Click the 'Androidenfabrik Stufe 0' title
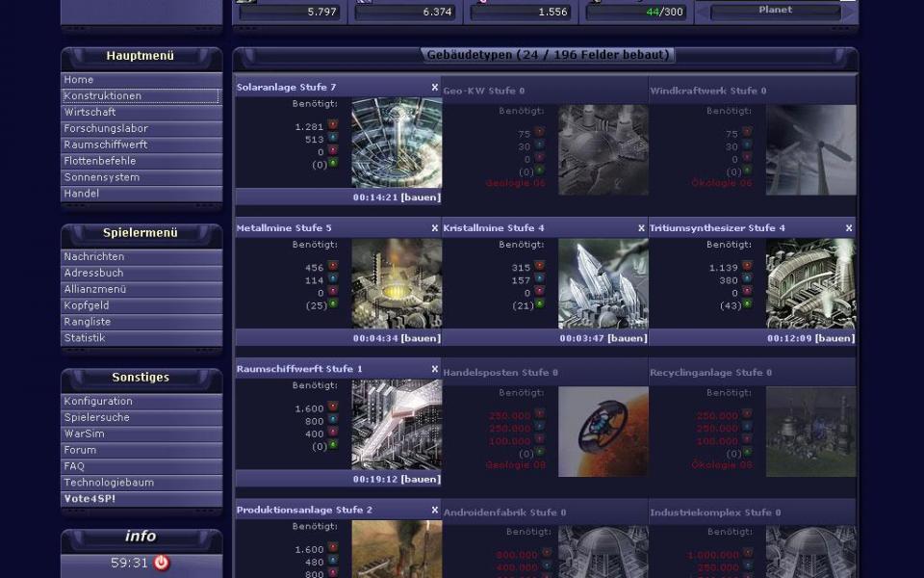The image size is (924, 578). coord(504,512)
